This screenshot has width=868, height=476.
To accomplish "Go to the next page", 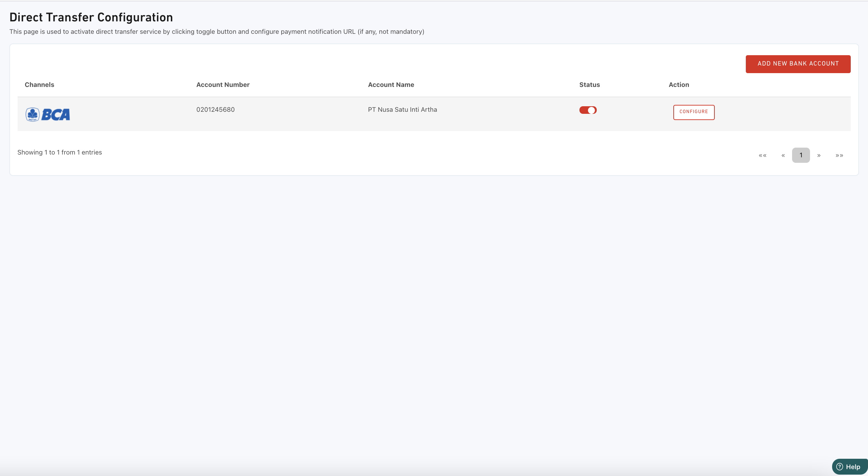I will (x=819, y=155).
